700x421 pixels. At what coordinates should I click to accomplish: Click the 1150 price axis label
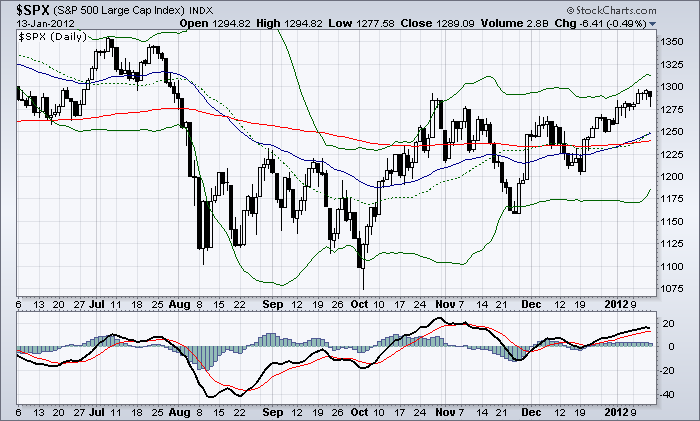672,221
